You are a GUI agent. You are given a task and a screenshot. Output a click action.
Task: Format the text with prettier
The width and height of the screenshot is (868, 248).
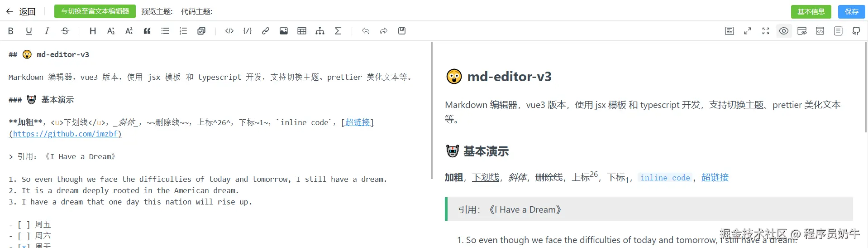point(730,31)
